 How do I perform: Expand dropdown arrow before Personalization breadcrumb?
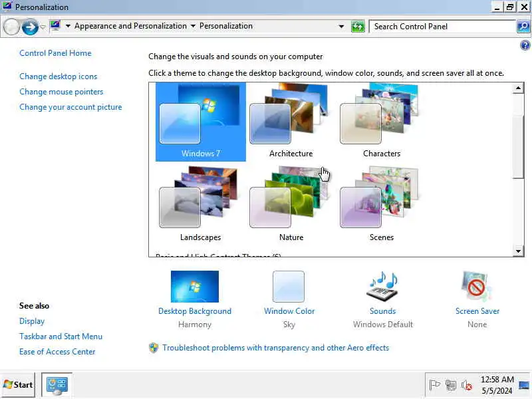(193, 26)
